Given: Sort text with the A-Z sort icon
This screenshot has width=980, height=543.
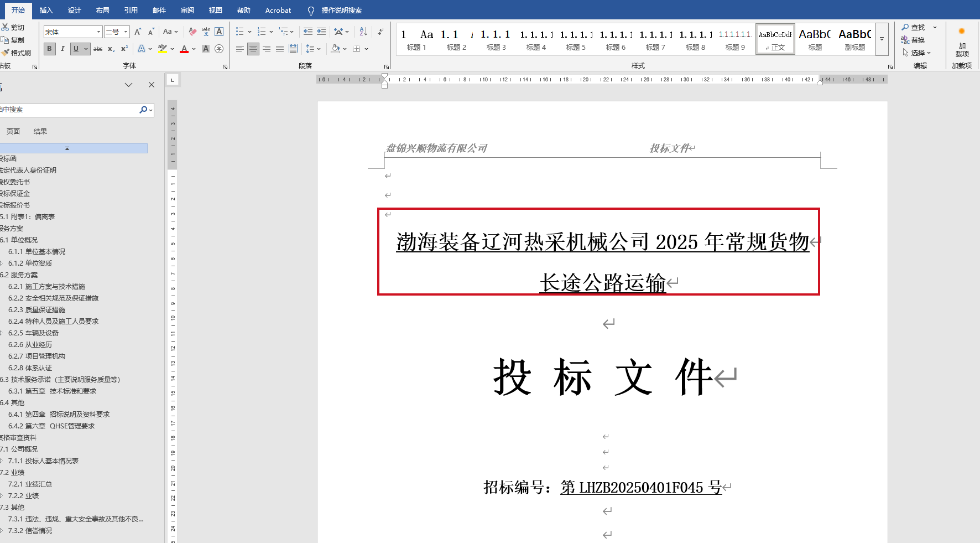Looking at the screenshot, I should point(363,32).
